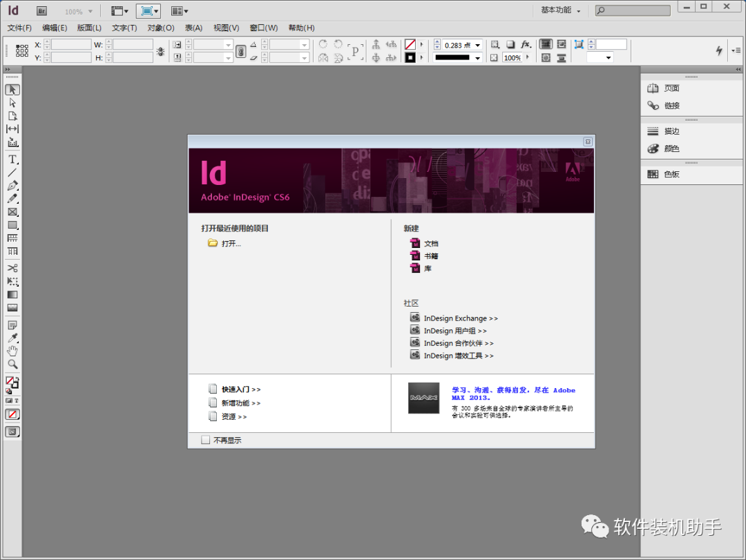Open the 编辑(E) menu
Viewport: 746px width, 560px height.
pos(55,28)
